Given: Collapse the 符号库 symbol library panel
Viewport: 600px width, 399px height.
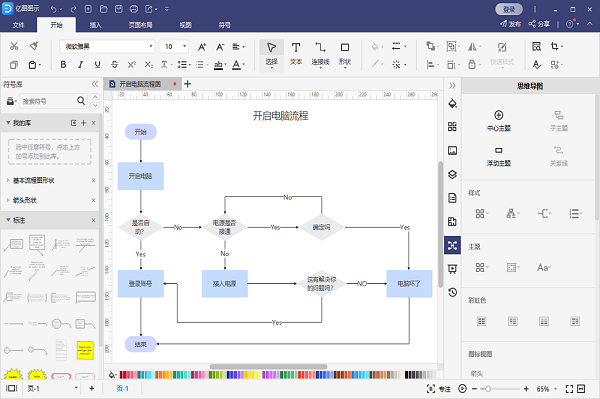Looking at the screenshot, I should pyautogui.click(x=95, y=84).
